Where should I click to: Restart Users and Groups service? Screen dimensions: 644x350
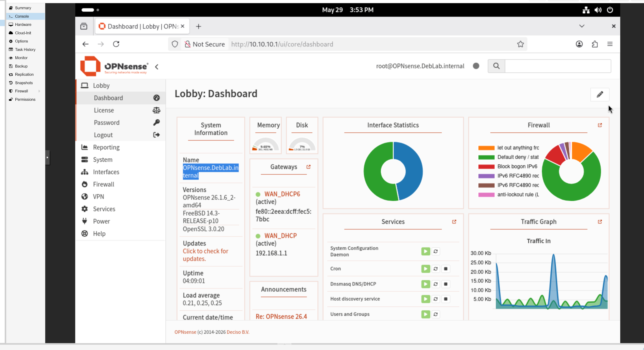436,314
